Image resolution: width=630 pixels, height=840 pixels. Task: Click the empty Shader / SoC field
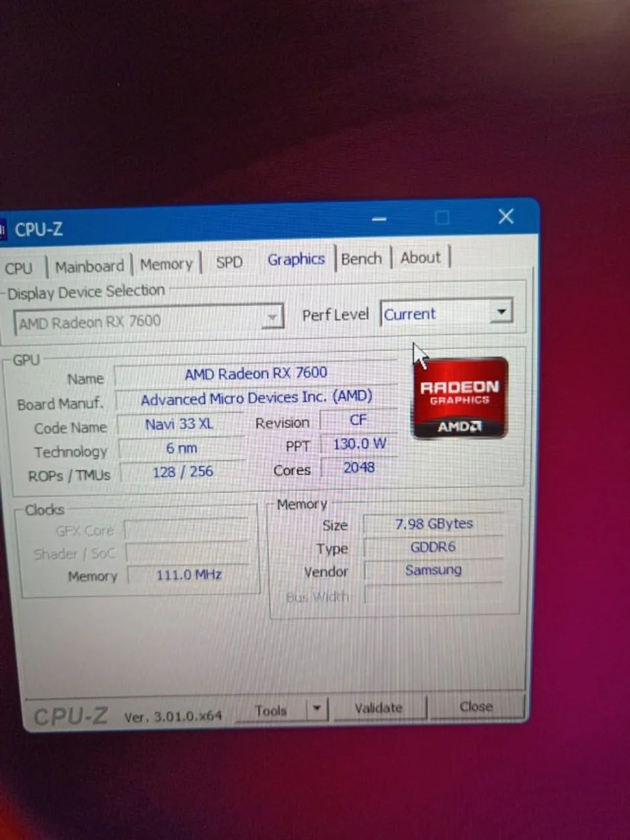coord(188,553)
